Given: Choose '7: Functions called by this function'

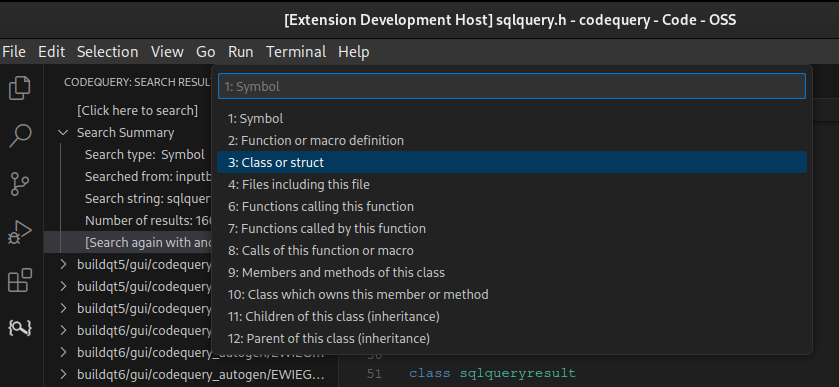Looking at the screenshot, I should (512, 229).
